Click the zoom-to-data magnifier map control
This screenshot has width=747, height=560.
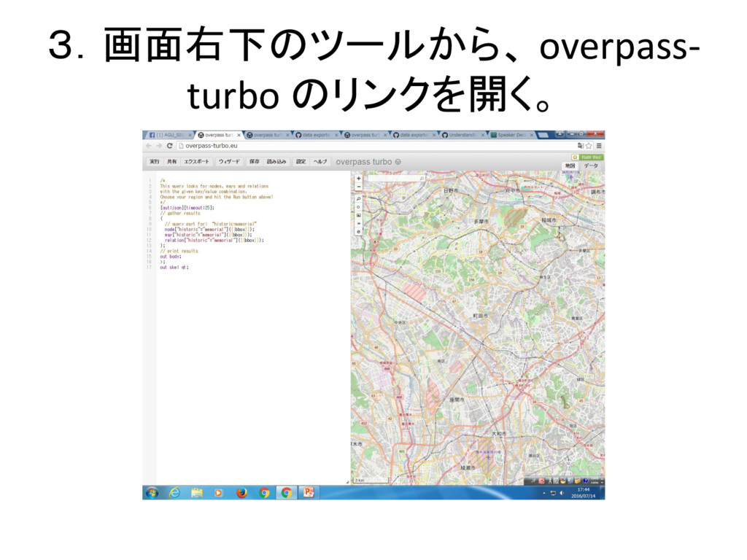[x=359, y=198]
